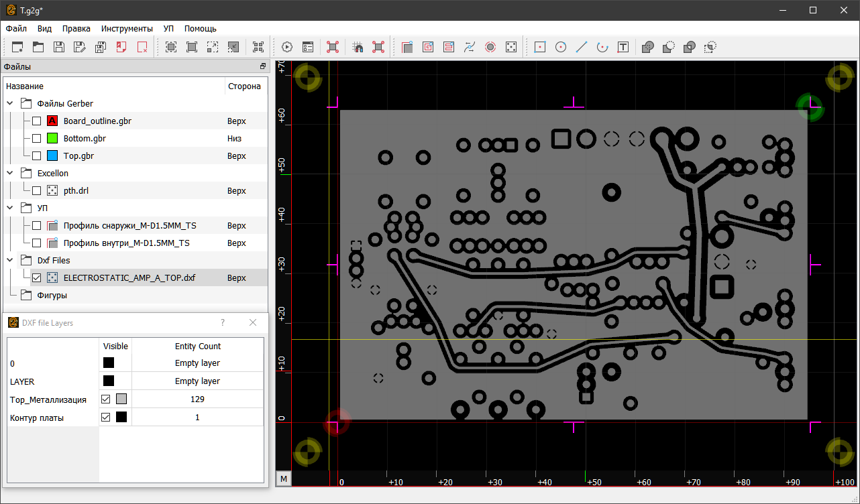The width and height of the screenshot is (860, 504).
Task: Click the Pocket raster toolpath icon
Action: click(449, 47)
